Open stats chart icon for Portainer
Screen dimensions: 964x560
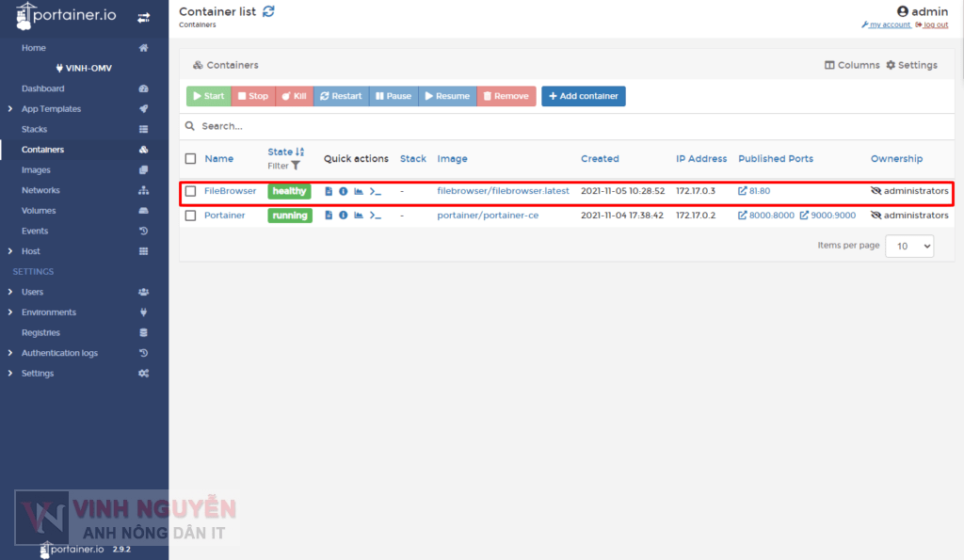pos(359,216)
